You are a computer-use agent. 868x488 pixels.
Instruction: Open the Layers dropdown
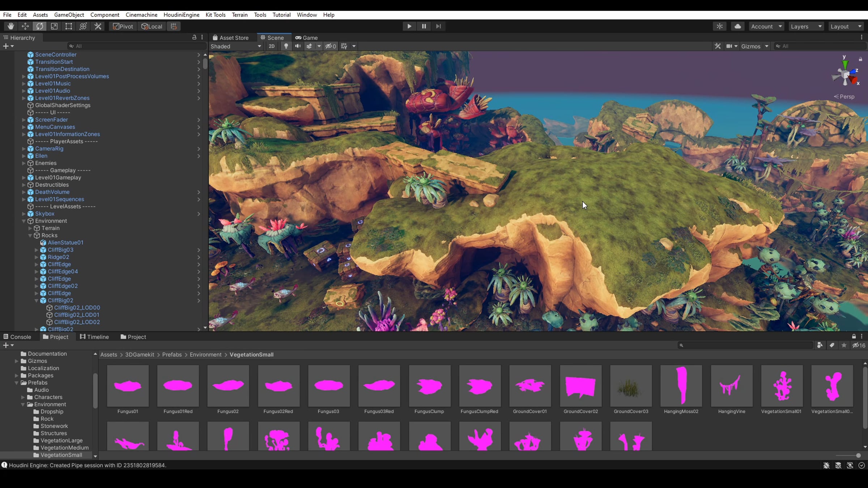(x=806, y=26)
